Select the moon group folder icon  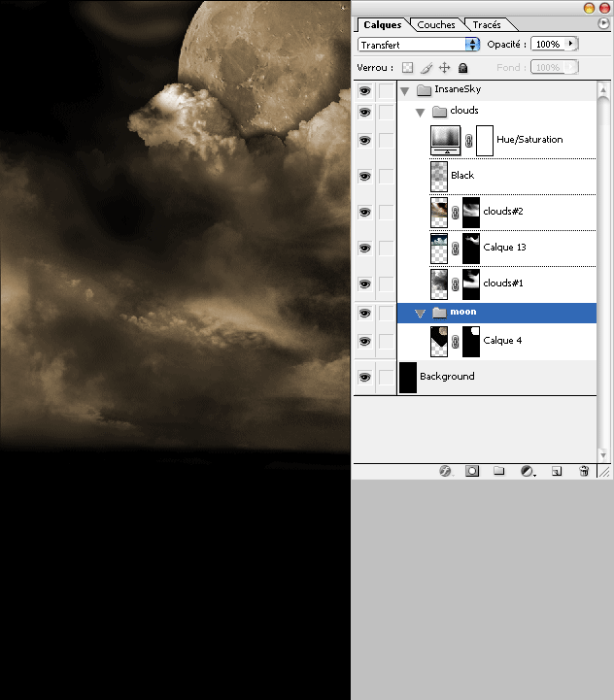(x=439, y=313)
